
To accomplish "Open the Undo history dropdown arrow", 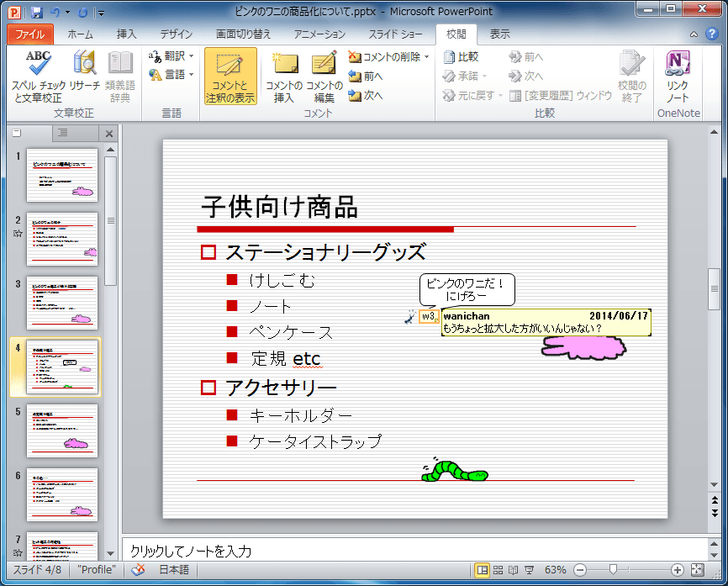I will [68, 13].
